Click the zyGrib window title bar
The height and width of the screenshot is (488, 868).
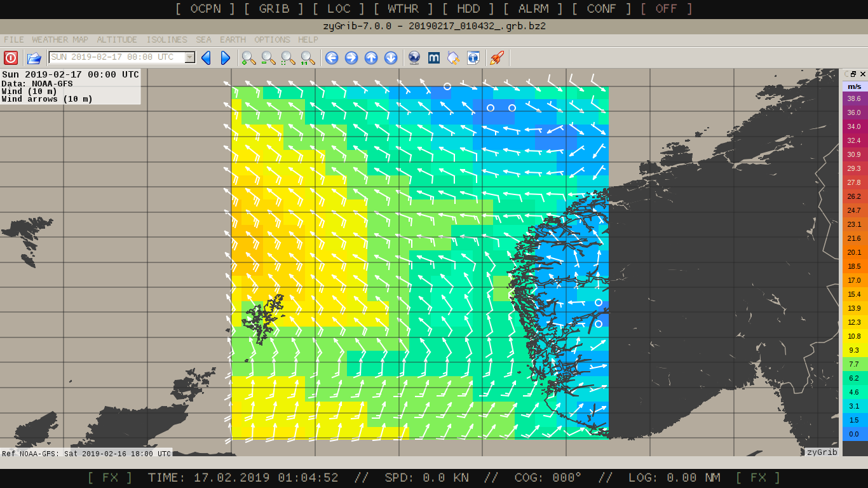point(434,26)
